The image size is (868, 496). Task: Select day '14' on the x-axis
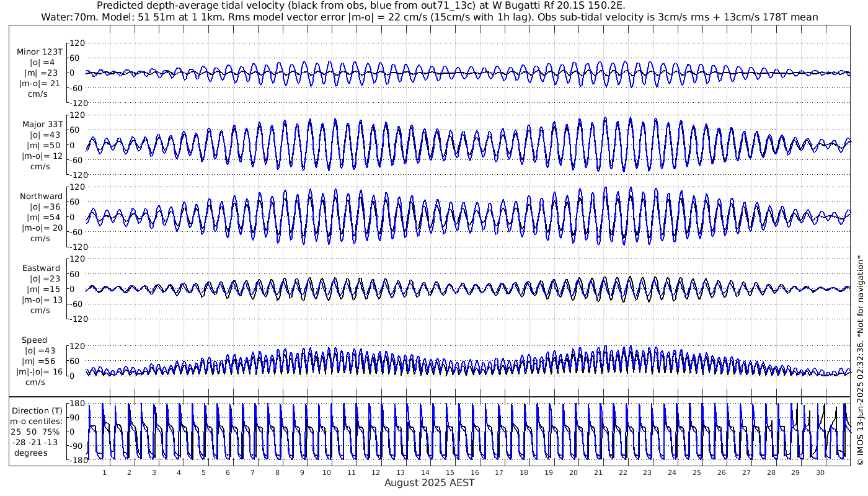[x=425, y=472]
